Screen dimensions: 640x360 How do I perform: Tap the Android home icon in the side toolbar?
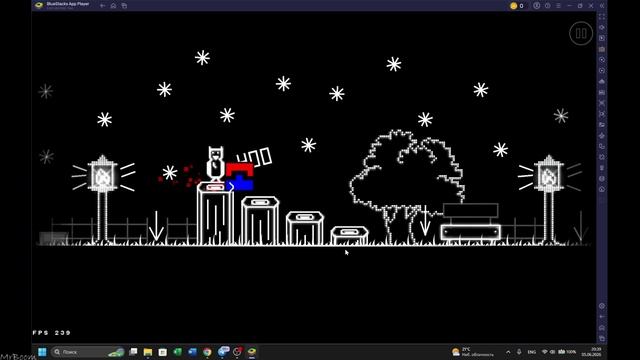(602, 328)
